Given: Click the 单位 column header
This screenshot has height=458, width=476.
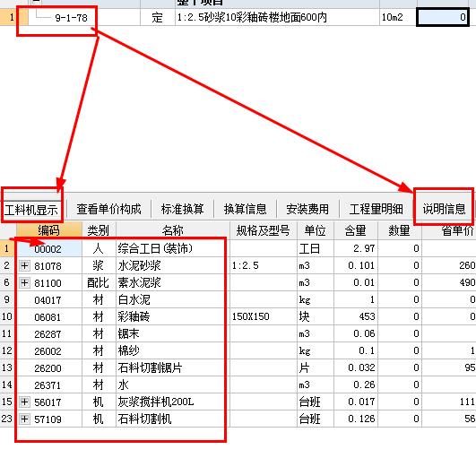Looking at the screenshot, I should pyautogui.click(x=316, y=230).
